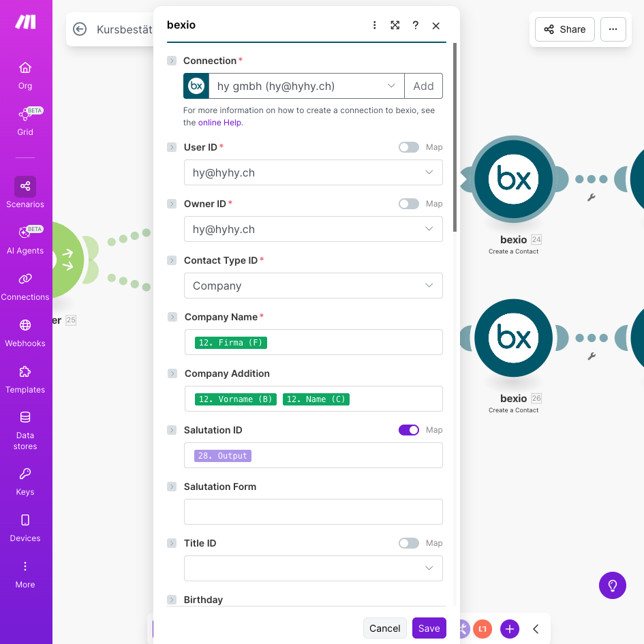Close the bexio settings panel
This screenshot has height=644, width=644.
click(x=435, y=25)
